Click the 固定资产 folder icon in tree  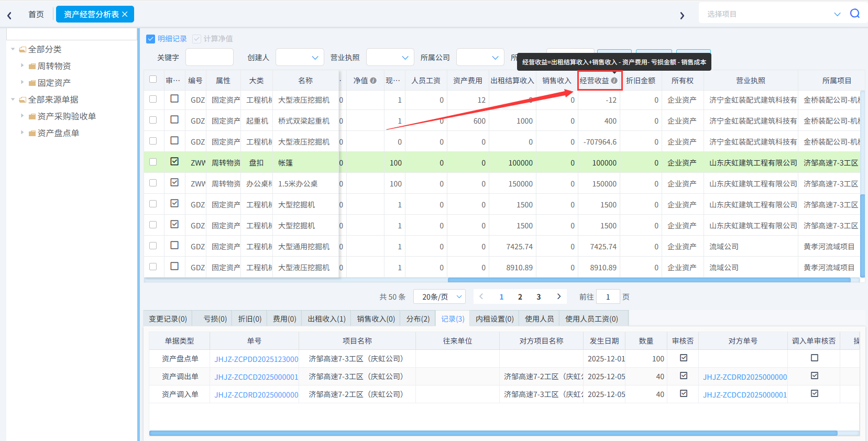tap(32, 83)
